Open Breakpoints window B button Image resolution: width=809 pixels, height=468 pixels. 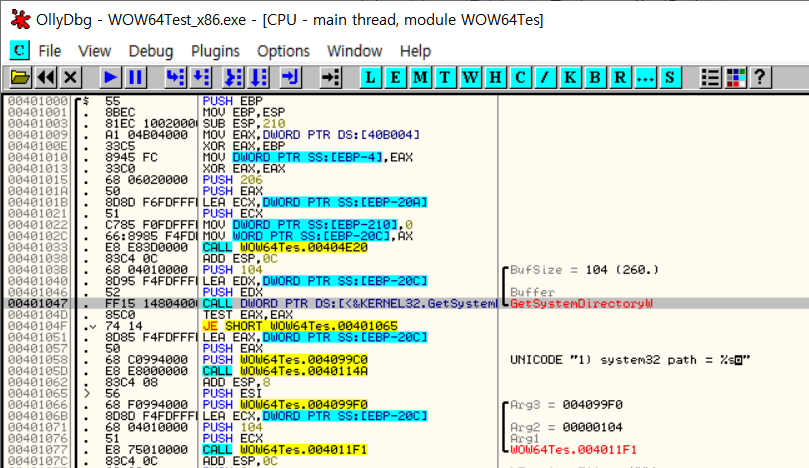[x=595, y=77]
